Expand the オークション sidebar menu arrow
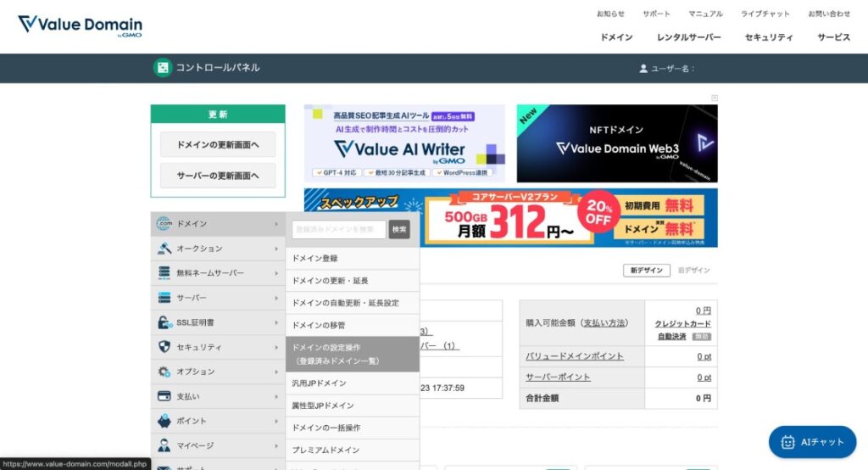The height and width of the screenshot is (470, 868). [276, 249]
